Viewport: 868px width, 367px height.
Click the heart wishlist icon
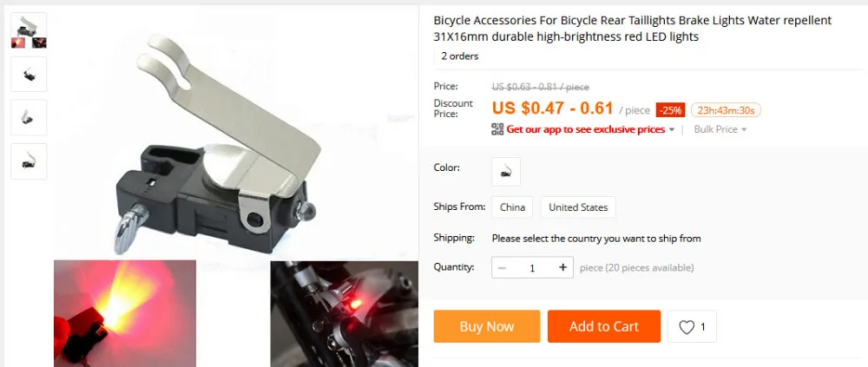pyautogui.click(x=687, y=327)
